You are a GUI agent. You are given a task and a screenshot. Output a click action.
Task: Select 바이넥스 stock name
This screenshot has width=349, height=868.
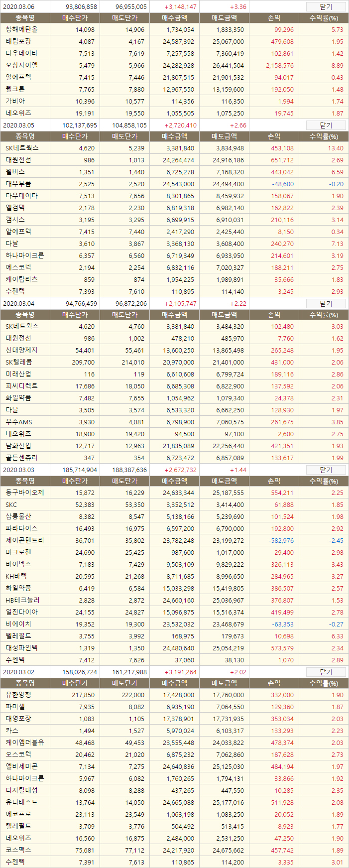18,564
